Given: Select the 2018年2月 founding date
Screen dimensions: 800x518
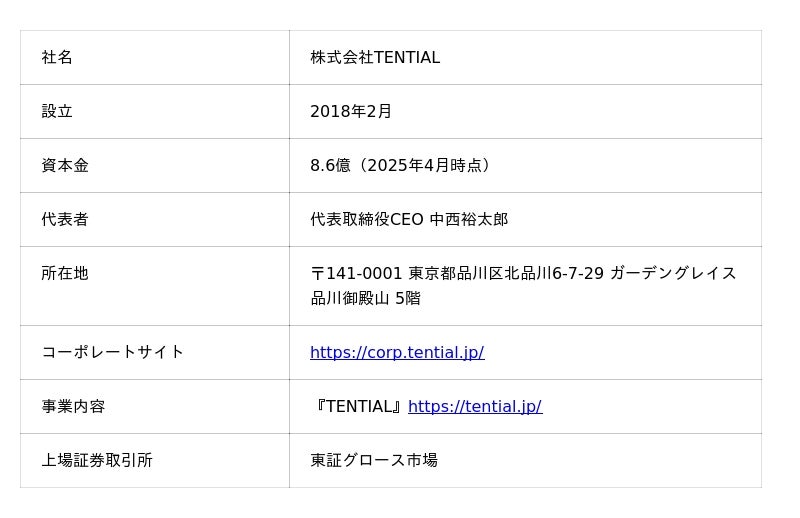Looking at the screenshot, I should pos(351,112).
